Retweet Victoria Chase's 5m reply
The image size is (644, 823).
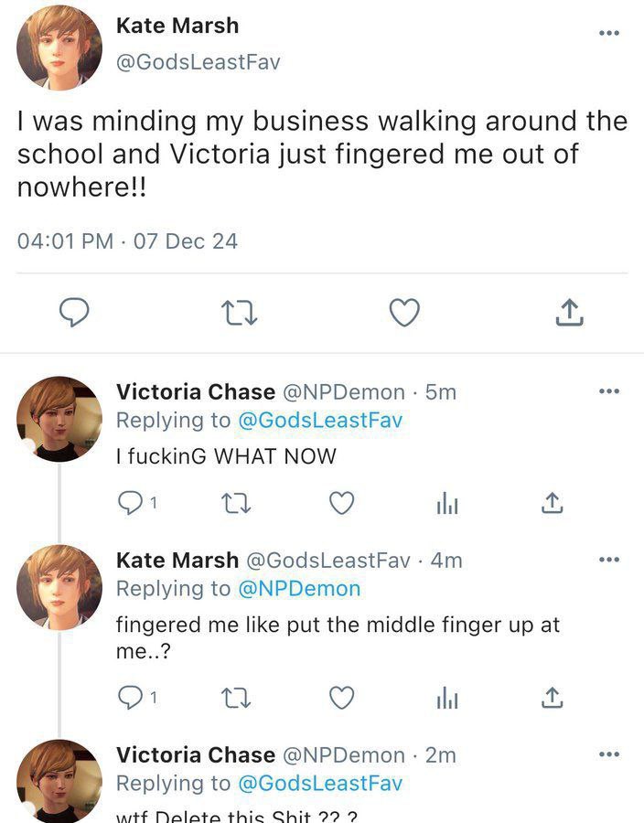[236, 503]
